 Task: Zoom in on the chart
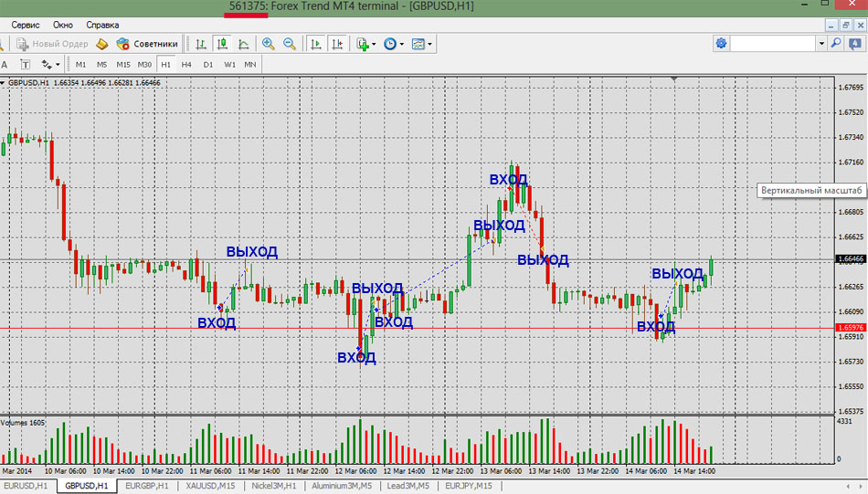point(269,44)
